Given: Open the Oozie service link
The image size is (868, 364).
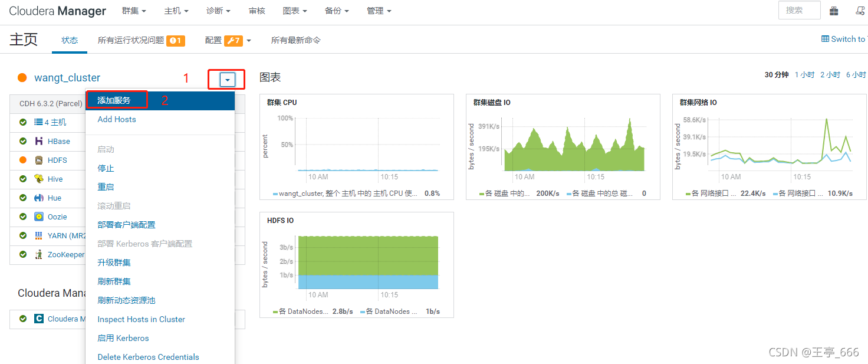Looking at the screenshot, I should tap(57, 217).
